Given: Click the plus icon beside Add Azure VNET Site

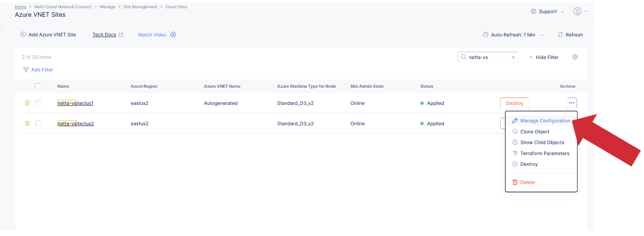Looking at the screenshot, I should (x=23, y=35).
